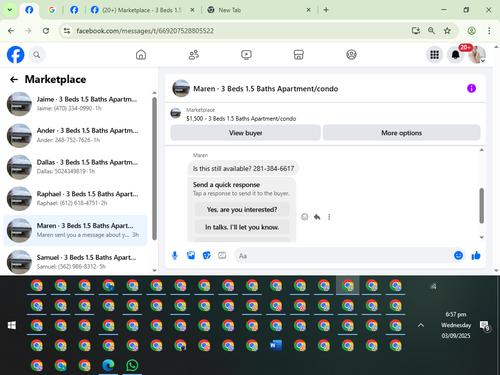Open the Dallas conversation

click(75, 167)
